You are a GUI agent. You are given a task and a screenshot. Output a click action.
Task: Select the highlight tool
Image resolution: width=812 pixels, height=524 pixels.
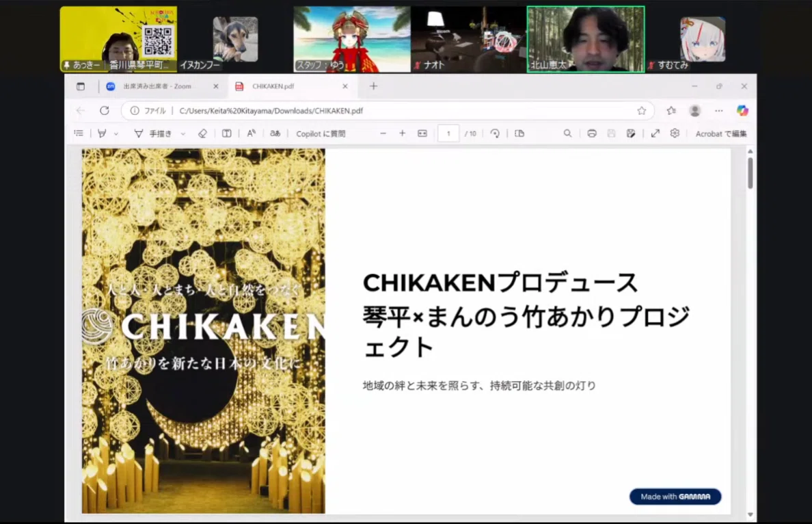[x=102, y=133]
